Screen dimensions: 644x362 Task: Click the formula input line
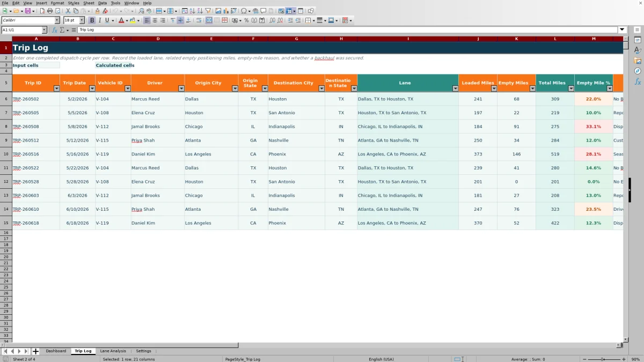(x=348, y=30)
